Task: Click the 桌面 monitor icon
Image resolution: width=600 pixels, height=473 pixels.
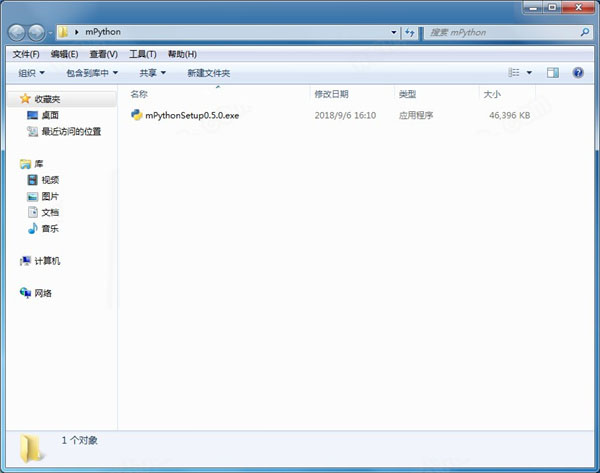Action: 33,115
